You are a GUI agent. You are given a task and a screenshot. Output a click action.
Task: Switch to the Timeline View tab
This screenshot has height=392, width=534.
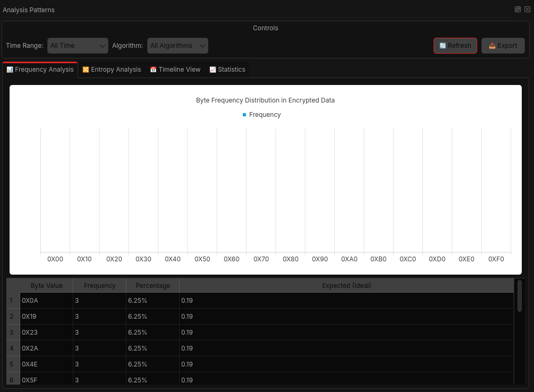point(175,69)
